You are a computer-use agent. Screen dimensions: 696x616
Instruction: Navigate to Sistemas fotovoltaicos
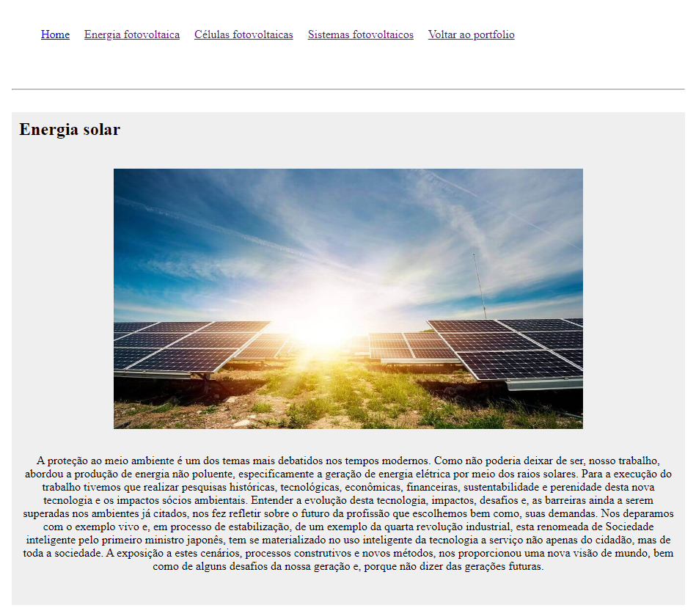click(360, 34)
